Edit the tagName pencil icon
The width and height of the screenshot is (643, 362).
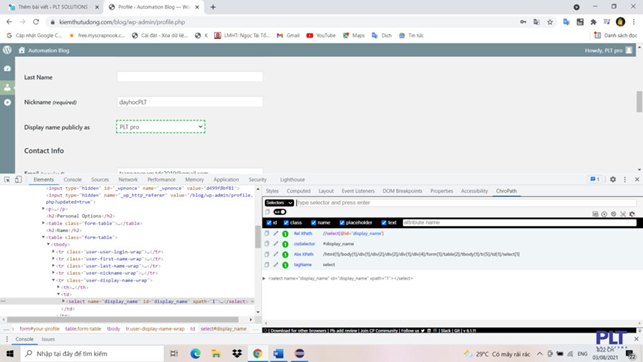(x=276, y=265)
